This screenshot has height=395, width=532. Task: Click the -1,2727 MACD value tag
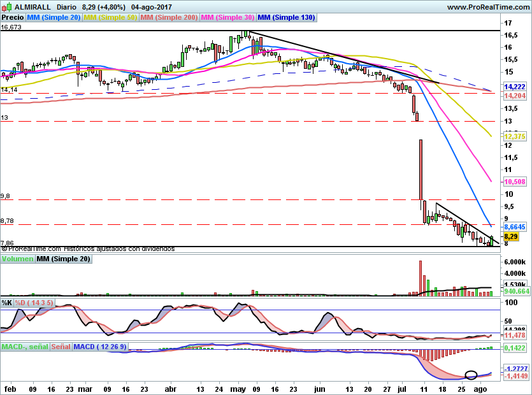click(x=515, y=368)
